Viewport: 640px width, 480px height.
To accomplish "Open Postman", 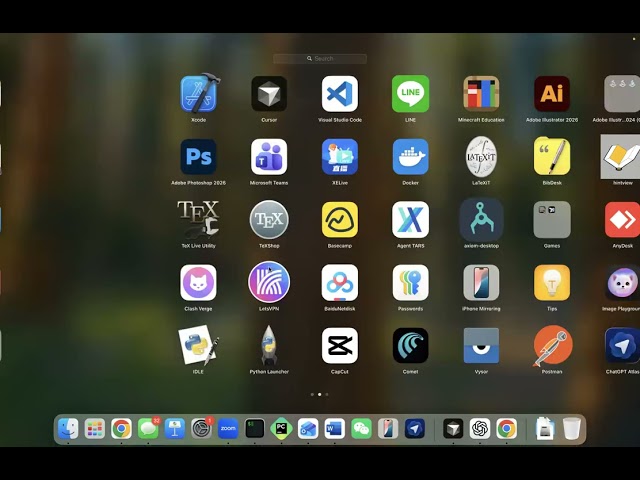I will (552, 345).
